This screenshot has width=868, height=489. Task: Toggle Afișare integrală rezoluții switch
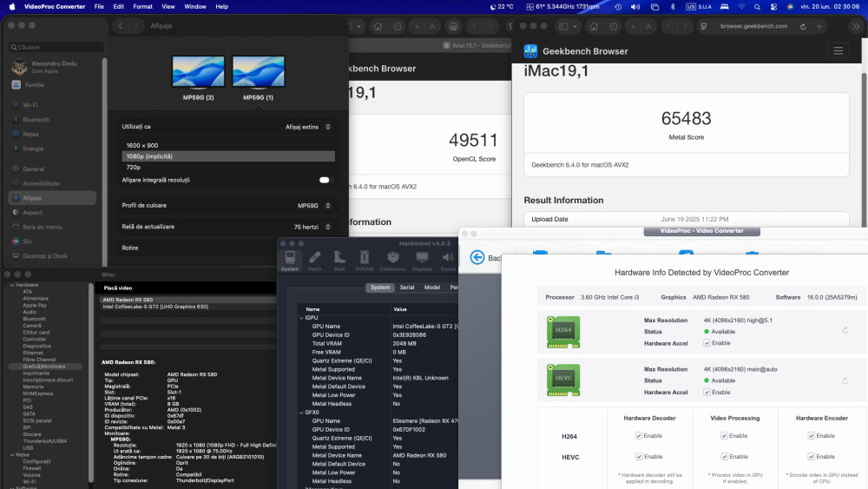tap(325, 180)
